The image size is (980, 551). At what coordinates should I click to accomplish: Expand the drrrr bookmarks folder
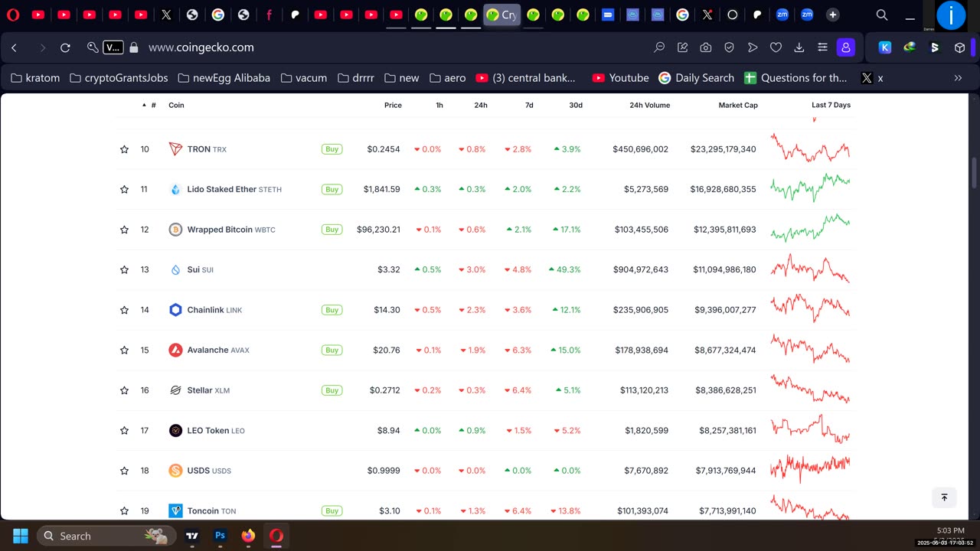355,78
